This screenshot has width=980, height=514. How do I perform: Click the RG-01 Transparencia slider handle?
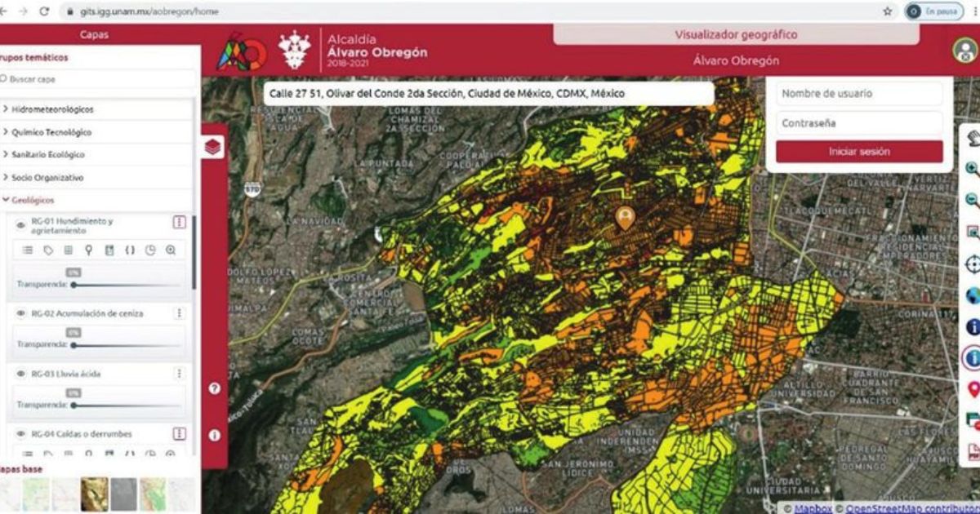click(74, 286)
